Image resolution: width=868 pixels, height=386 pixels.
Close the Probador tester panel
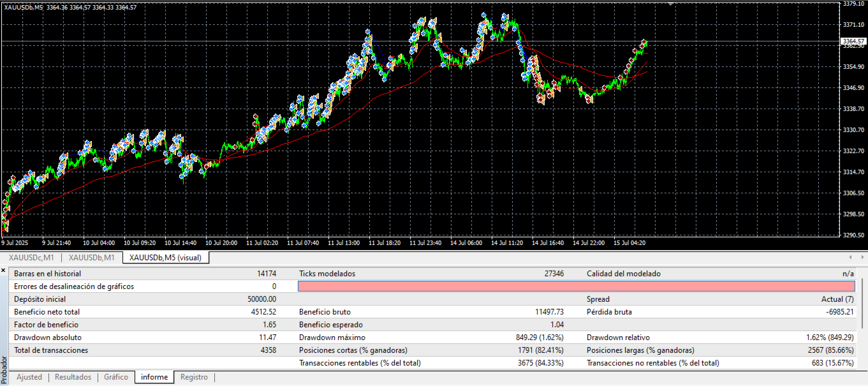[x=4, y=270]
